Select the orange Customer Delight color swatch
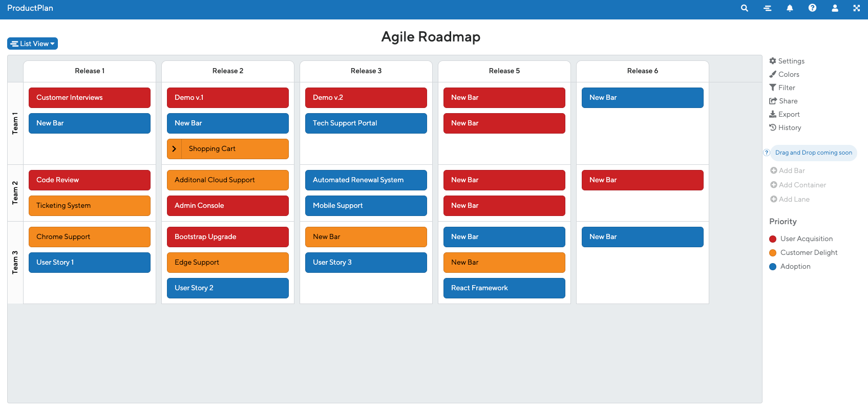This screenshot has width=868, height=410. point(773,253)
